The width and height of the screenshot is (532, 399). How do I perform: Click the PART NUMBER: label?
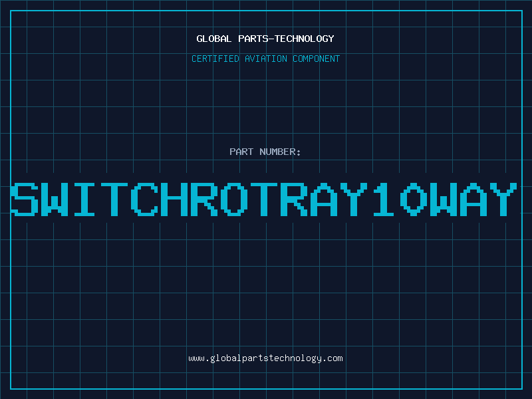pyautogui.click(x=265, y=152)
